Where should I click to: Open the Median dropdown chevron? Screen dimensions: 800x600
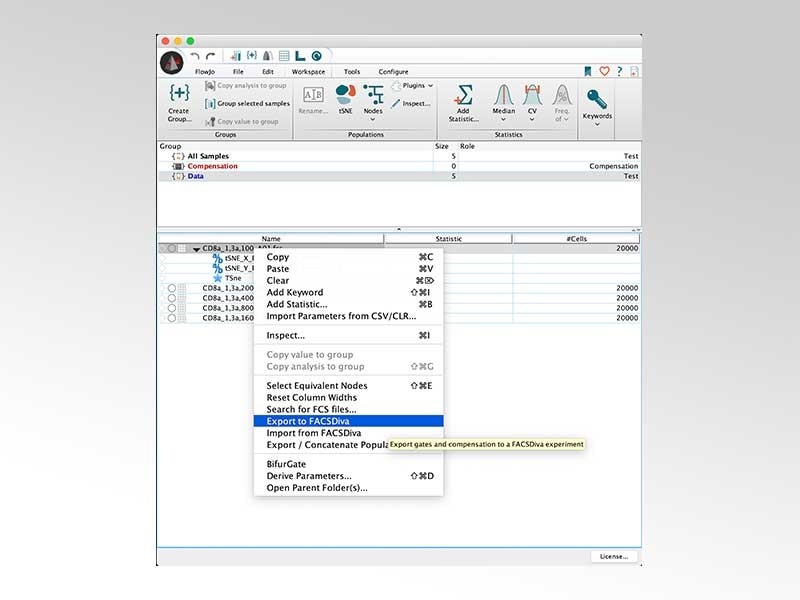[x=503, y=119]
